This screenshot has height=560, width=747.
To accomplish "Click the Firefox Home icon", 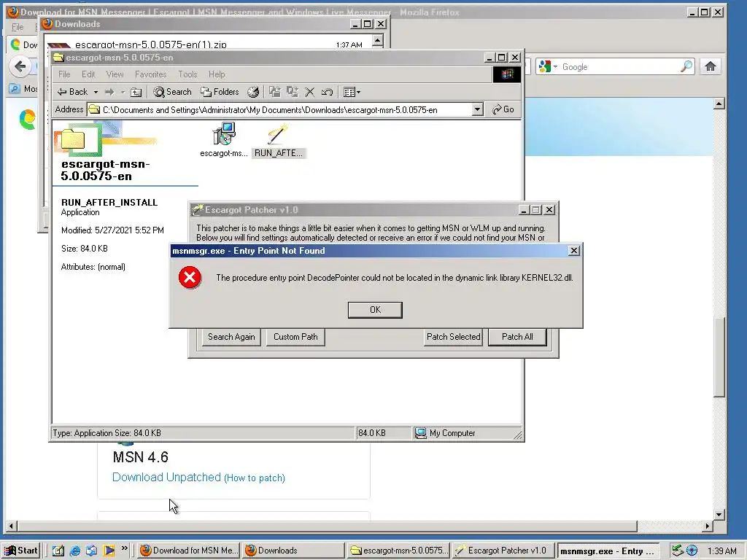I will 711,66.
